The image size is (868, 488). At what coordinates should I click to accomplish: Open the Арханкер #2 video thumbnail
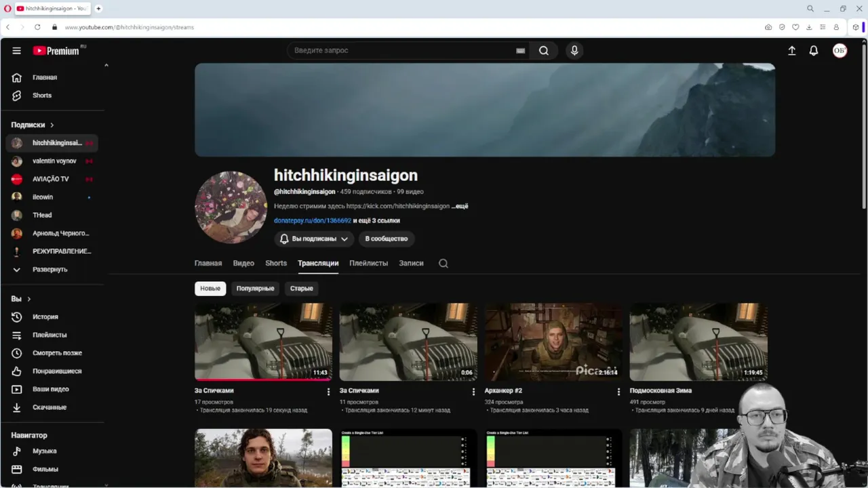pyautogui.click(x=553, y=342)
